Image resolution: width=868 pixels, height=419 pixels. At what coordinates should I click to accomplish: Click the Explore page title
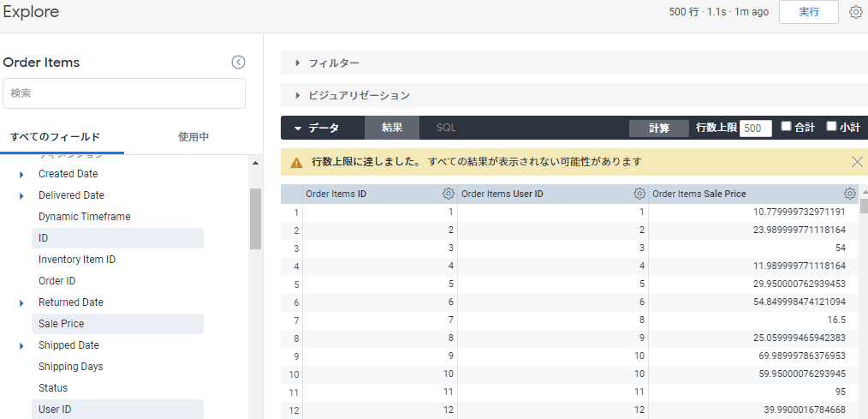coord(31,12)
